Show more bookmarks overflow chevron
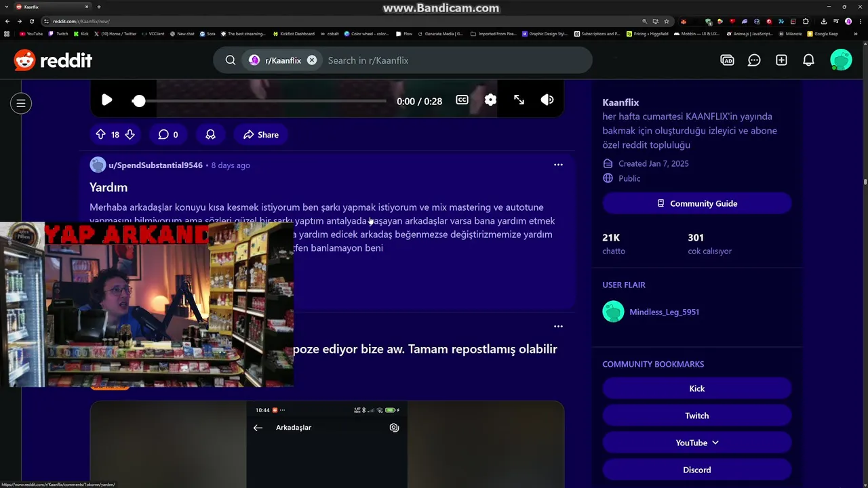Viewport: 868px width, 488px height. click(856, 34)
